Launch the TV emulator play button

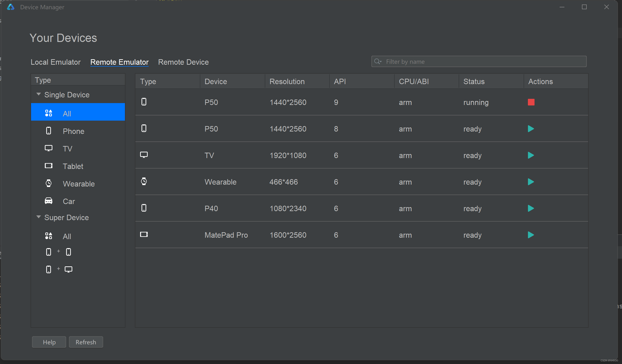coord(531,155)
